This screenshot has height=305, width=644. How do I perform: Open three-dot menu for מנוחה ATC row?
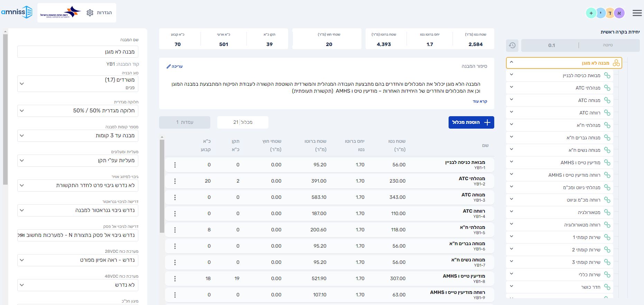tap(175, 197)
